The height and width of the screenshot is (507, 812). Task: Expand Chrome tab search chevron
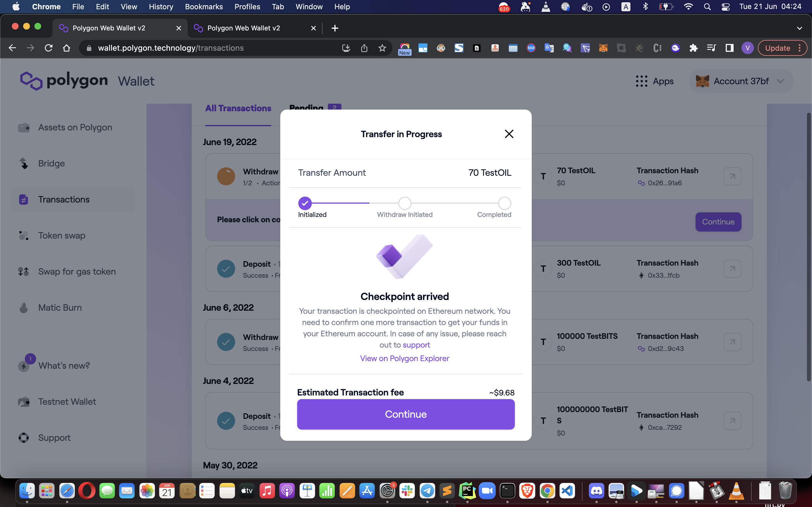(x=799, y=28)
